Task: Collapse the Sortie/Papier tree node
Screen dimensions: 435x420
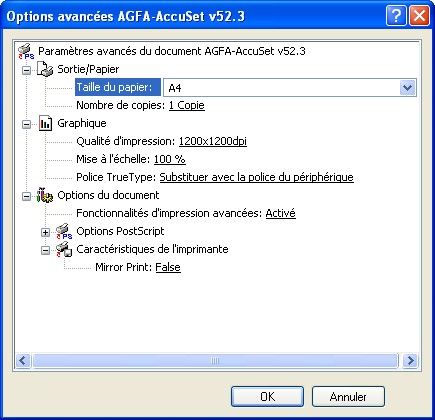Action: 26,70
